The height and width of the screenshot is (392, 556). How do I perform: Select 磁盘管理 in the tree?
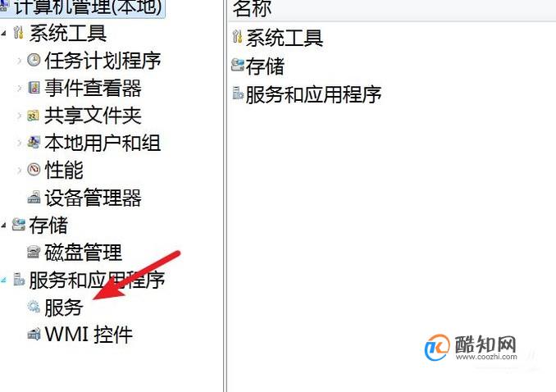84,253
